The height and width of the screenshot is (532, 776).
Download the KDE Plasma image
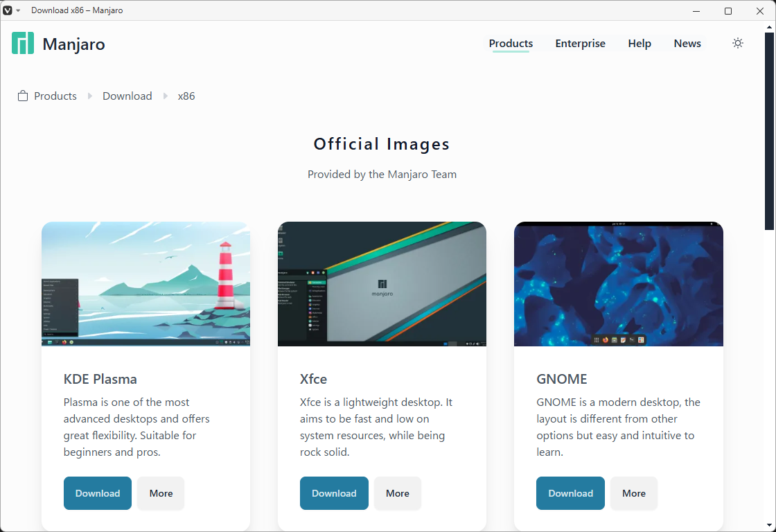point(98,493)
